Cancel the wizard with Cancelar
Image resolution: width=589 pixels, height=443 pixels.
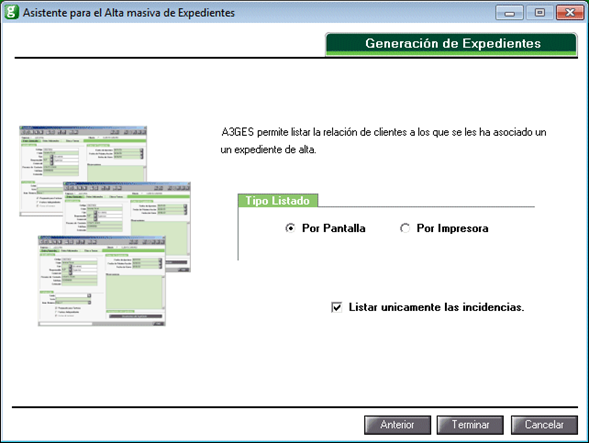tap(544, 425)
